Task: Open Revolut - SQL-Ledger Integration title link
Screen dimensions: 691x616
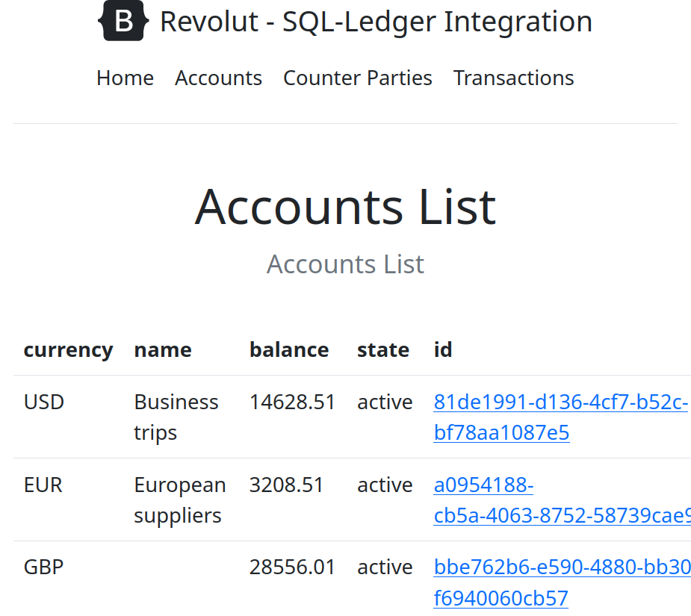Action: [376, 21]
